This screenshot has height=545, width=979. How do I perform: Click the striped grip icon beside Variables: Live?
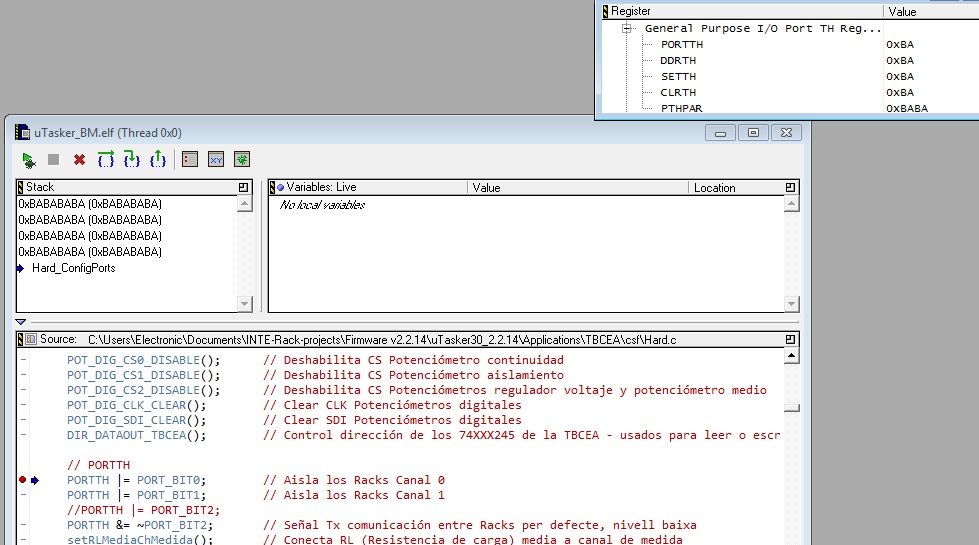click(x=272, y=187)
